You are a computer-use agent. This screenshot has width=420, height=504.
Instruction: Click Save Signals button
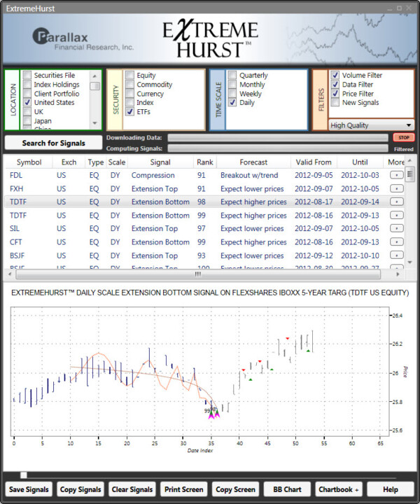(29, 489)
